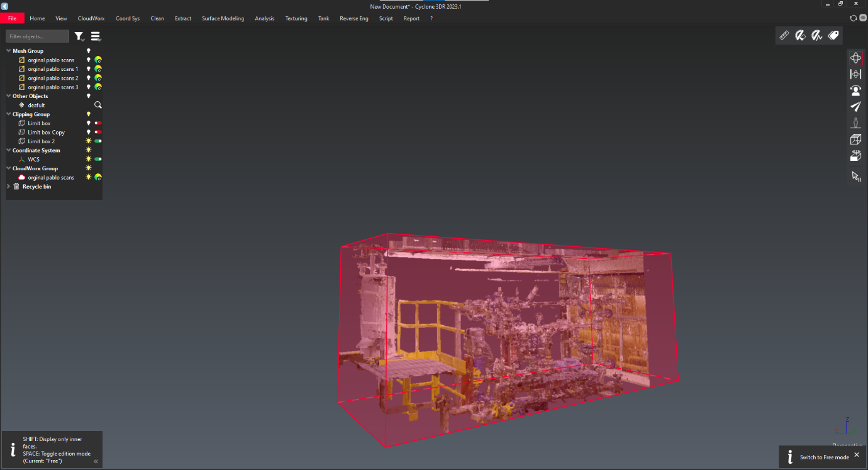The height and width of the screenshot is (470, 868).
Task: Click the wireframe cube view icon
Action: point(855,139)
